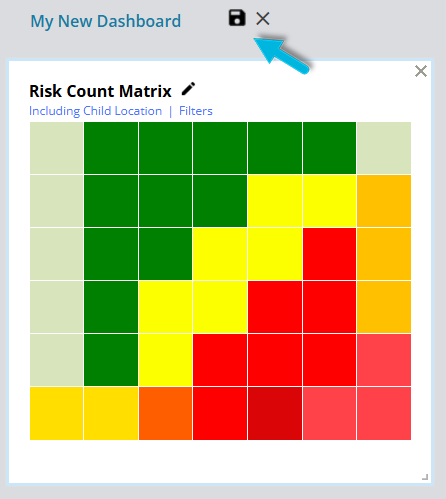Screen dimensions: 446x499
Task: Grab the widget resize handle in the corner
Action: [x=425, y=477]
